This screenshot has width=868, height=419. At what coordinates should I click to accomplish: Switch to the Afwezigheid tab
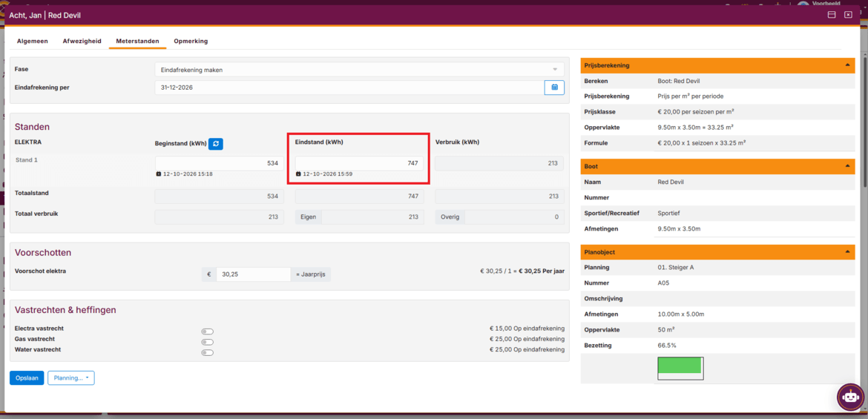coord(82,41)
